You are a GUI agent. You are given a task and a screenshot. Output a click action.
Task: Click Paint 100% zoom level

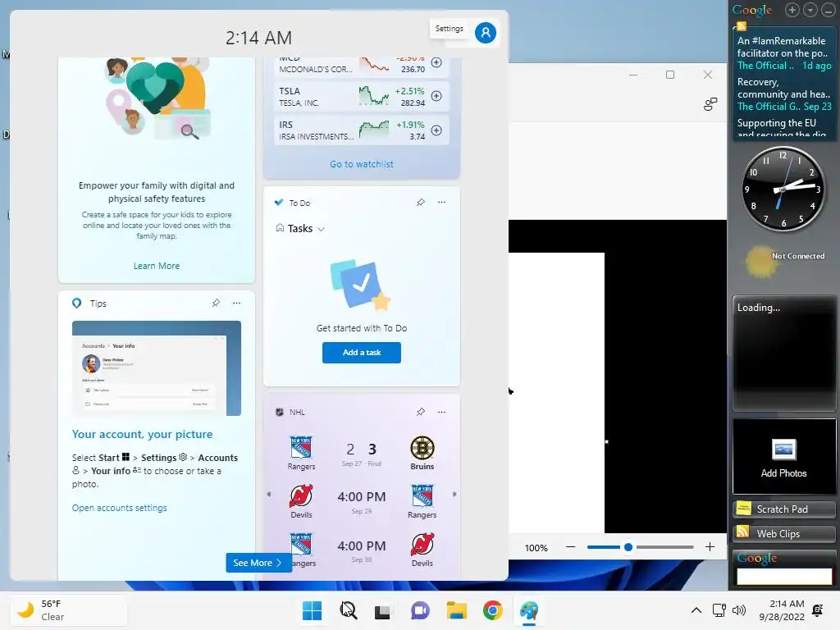(536, 547)
